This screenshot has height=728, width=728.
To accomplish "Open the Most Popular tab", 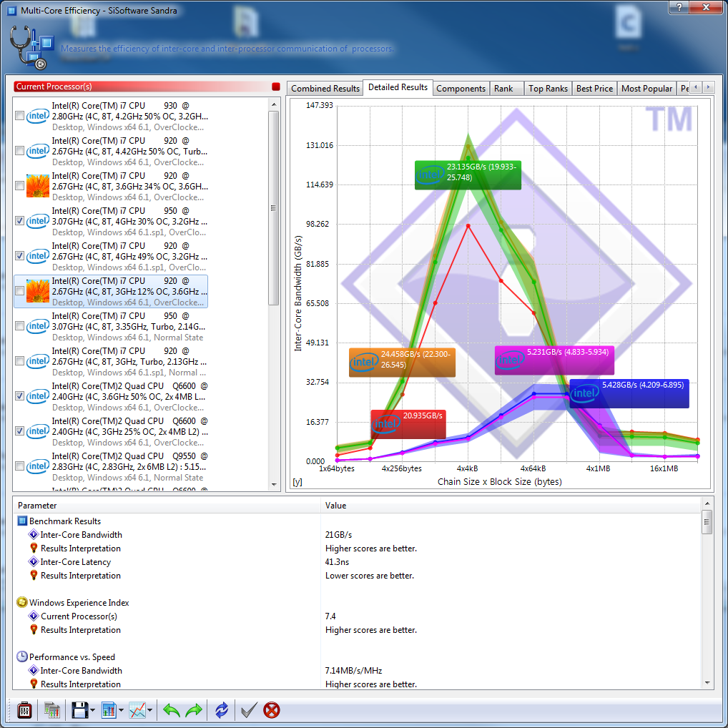I will [646, 88].
